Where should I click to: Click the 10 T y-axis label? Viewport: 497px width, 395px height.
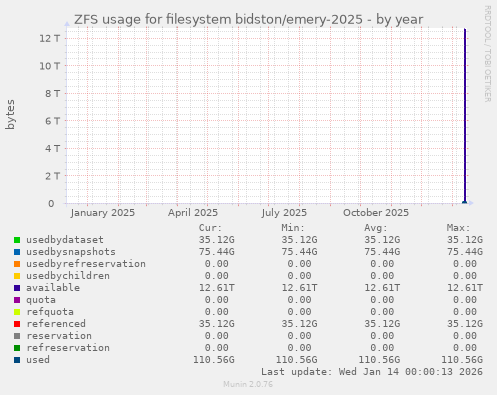point(50,66)
